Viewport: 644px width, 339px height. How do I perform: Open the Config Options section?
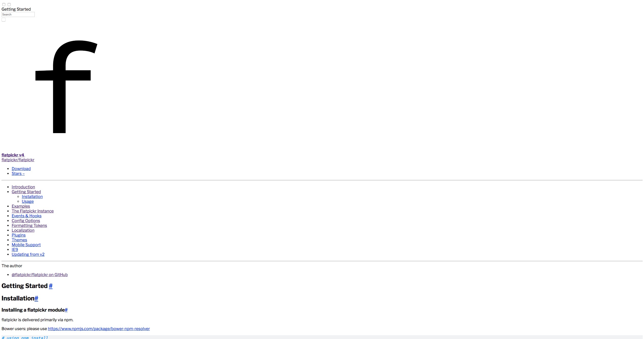click(26, 221)
